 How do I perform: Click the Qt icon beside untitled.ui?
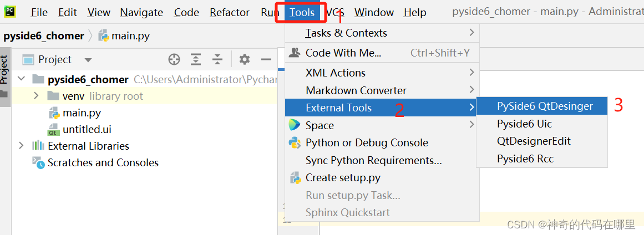53,130
